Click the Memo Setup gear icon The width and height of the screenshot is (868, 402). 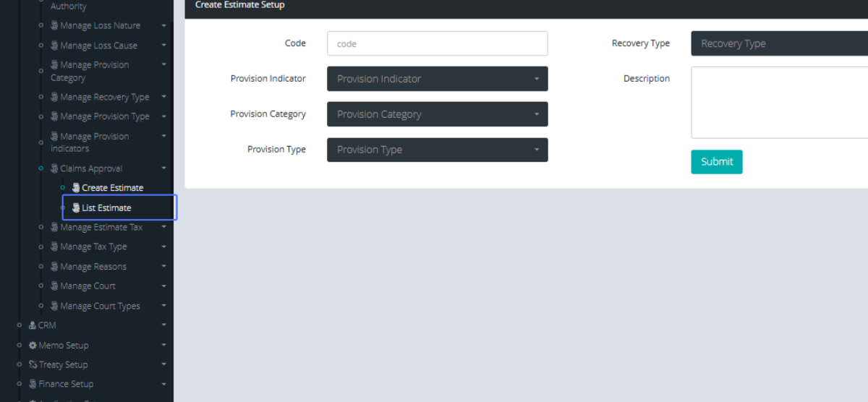pyautogui.click(x=33, y=345)
